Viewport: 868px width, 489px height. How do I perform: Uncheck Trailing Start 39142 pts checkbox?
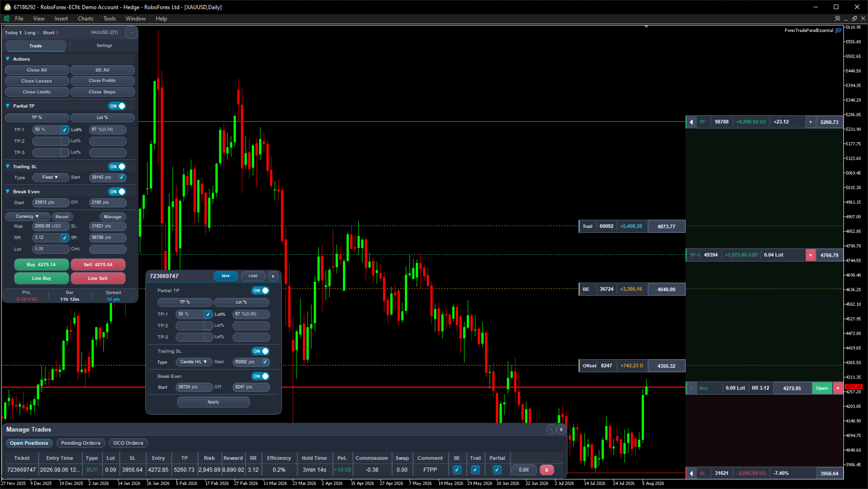(x=122, y=177)
